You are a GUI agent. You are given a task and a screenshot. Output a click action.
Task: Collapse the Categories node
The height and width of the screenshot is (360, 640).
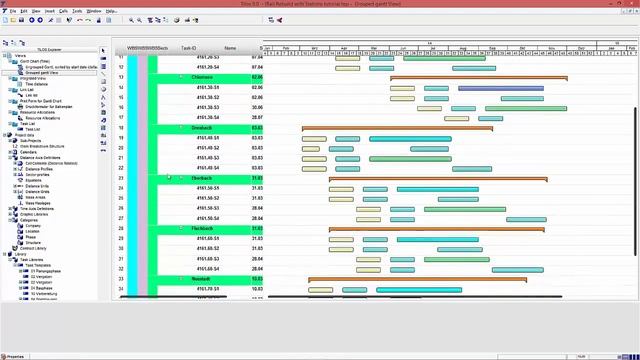10,220
